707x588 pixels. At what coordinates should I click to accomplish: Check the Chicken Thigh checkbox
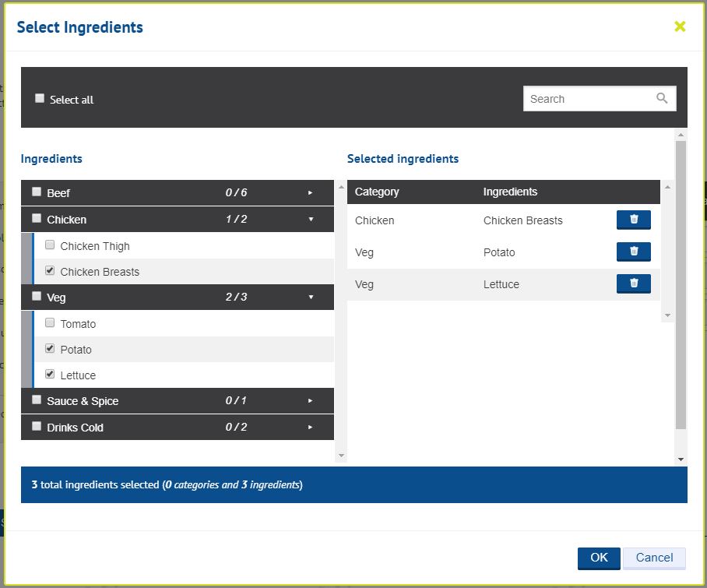(50, 245)
